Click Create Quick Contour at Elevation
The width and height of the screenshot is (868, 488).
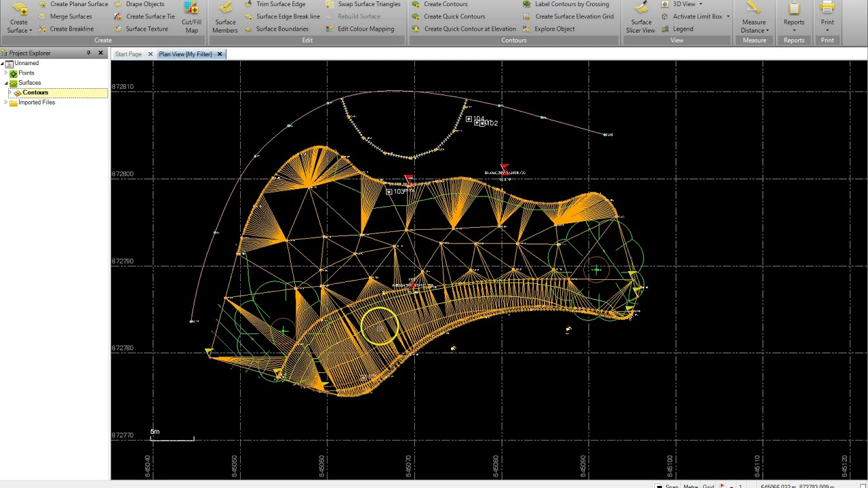pyautogui.click(x=464, y=29)
